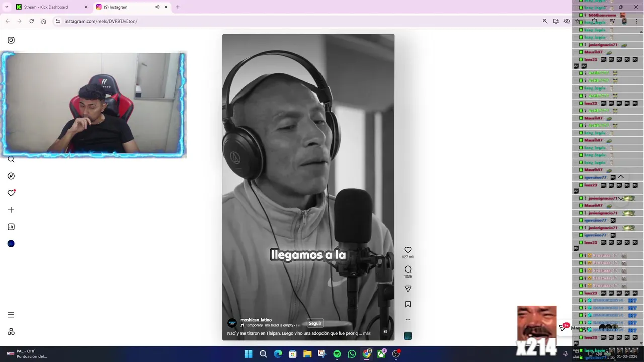Open Windows taskbar search
The image size is (644, 362).
[263, 354]
